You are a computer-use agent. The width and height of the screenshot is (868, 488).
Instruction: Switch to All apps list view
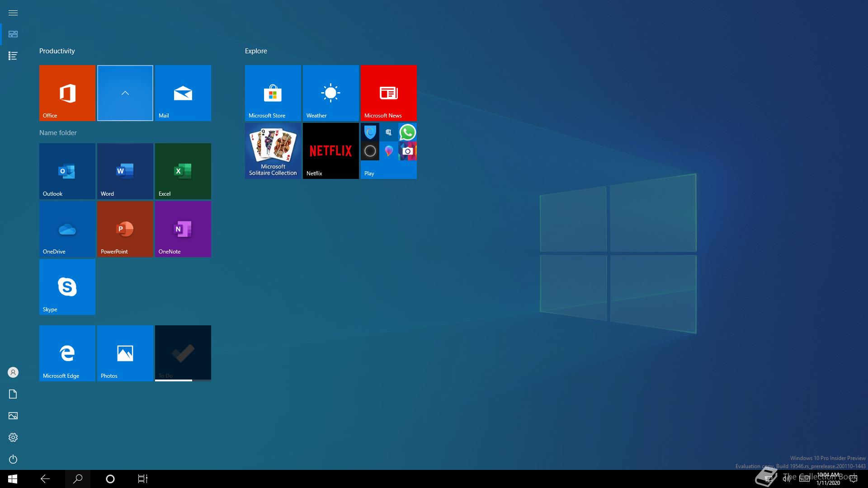[x=13, y=56]
